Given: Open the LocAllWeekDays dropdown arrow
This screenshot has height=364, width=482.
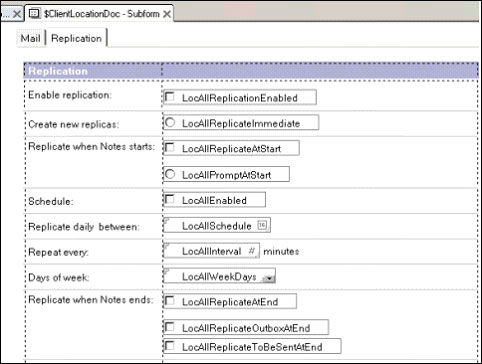Looking at the screenshot, I should [x=269, y=279].
